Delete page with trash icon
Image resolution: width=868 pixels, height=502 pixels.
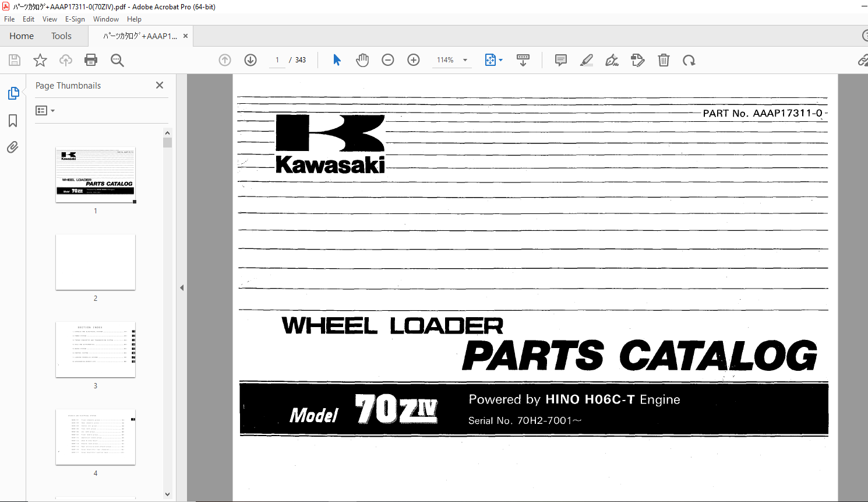pos(664,60)
